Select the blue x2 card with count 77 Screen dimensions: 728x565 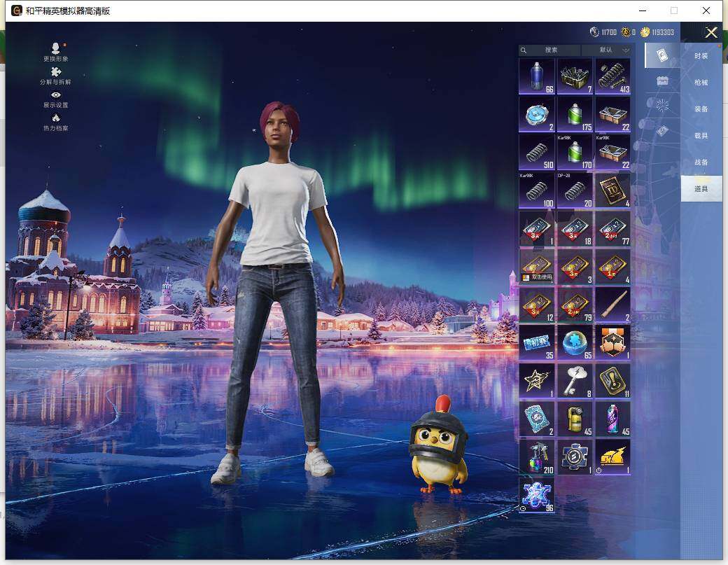tap(613, 228)
